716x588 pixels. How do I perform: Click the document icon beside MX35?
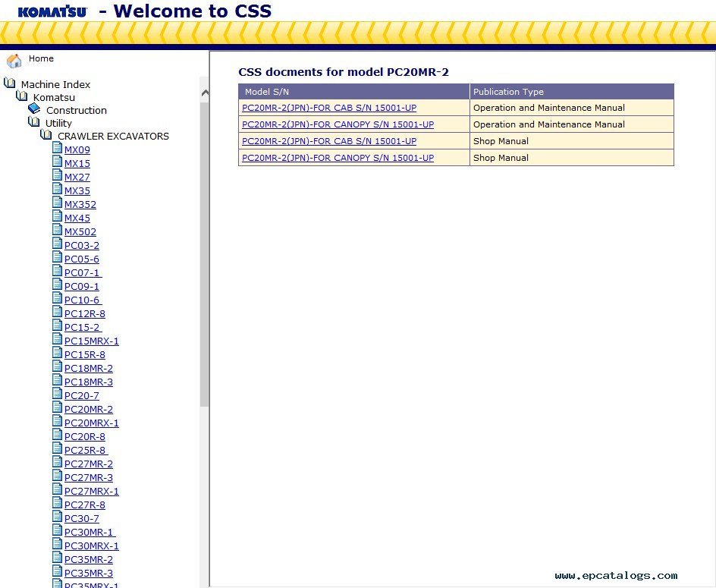click(x=57, y=189)
